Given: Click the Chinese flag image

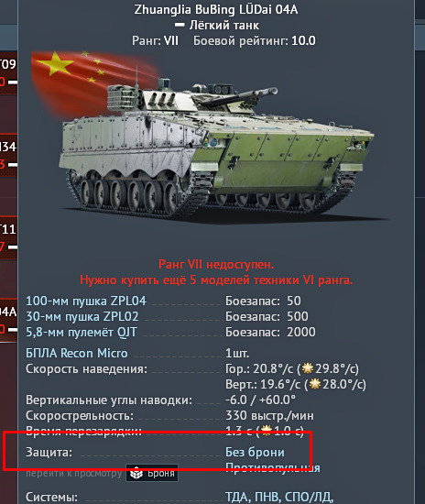Looking at the screenshot, I should (93, 81).
